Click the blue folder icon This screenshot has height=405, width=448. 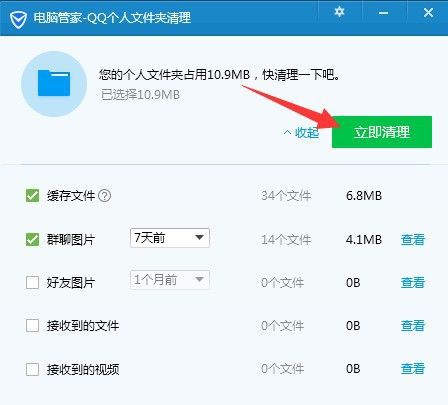click(x=54, y=83)
